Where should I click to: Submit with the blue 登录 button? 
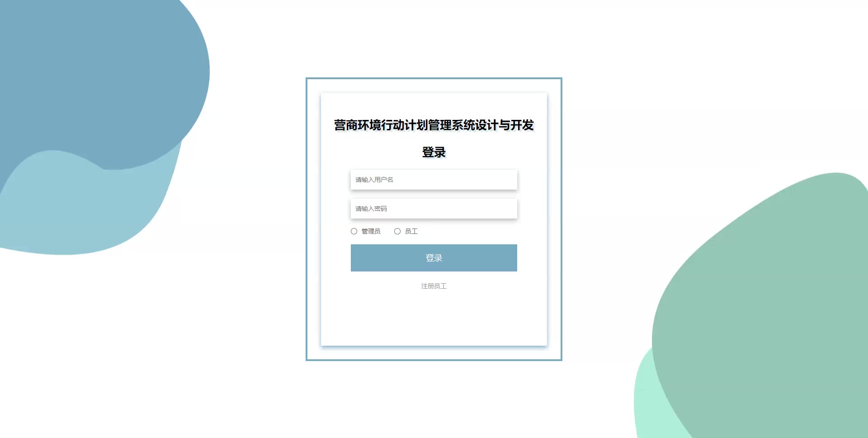pos(434,258)
